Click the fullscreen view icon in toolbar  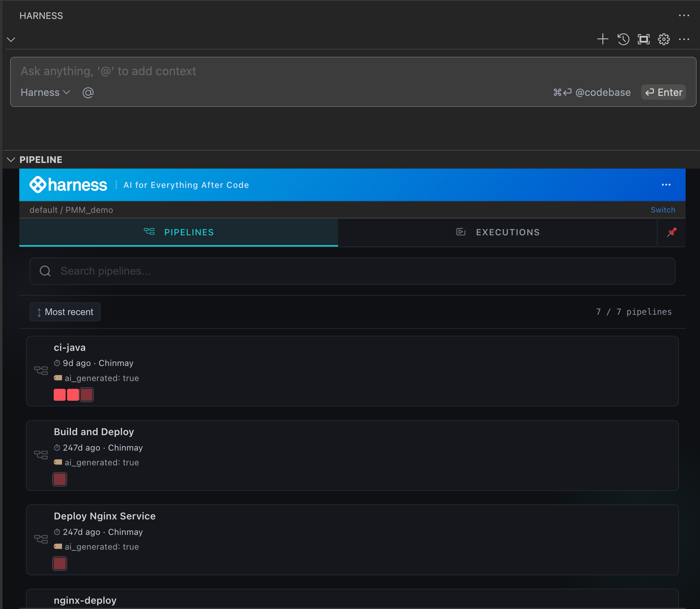[644, 39]
